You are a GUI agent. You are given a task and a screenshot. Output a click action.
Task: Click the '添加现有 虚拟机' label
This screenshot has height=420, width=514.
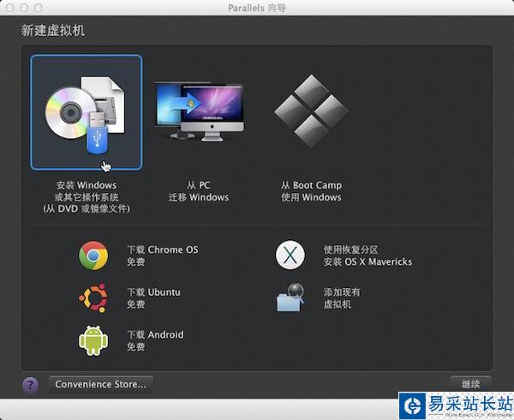pyautogui.click(x=342, y=298)
